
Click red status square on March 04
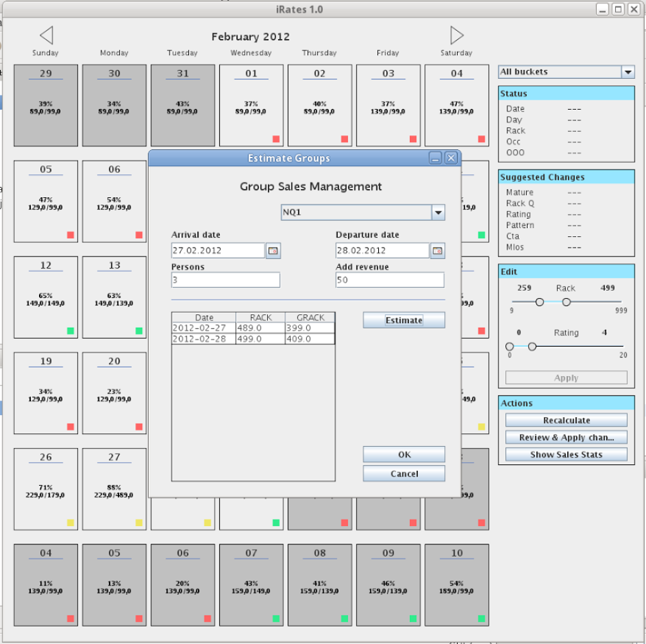pyautogui.click(x=71, y=618)
